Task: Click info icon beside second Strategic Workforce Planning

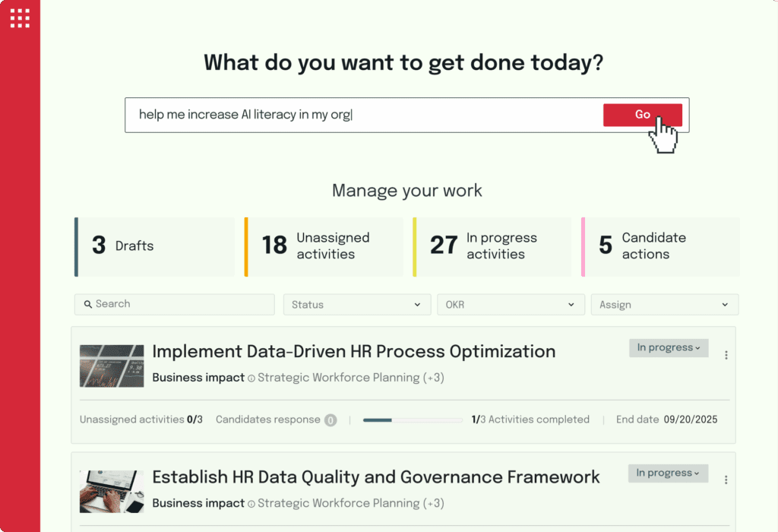Action: coord(251,503)
